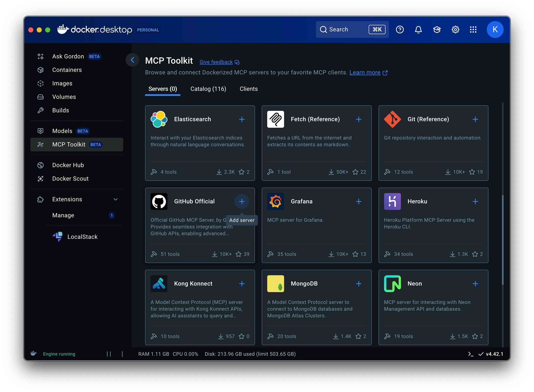Open notifications bell icon
Image resolution: width=534 pixels, height=392 pixels.
click(x=418, y=30)
